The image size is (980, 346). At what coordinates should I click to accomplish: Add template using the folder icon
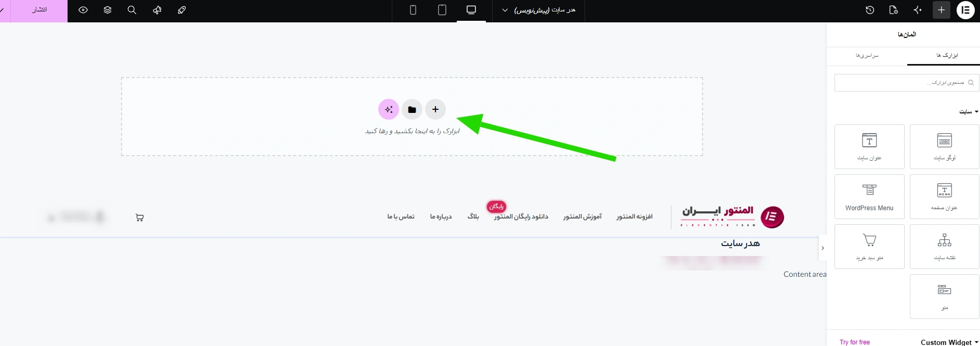tap(412, 109)
